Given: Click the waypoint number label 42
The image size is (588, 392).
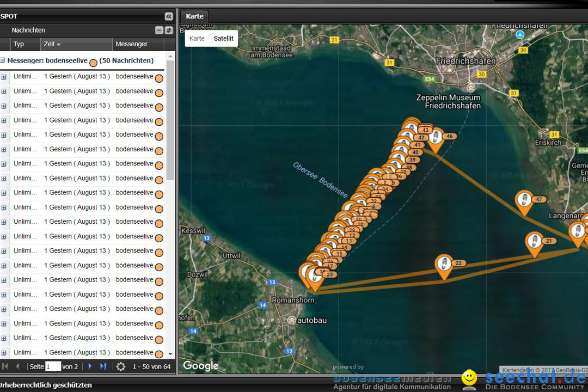Looking at the screenshot, I should tap(421, 138).
